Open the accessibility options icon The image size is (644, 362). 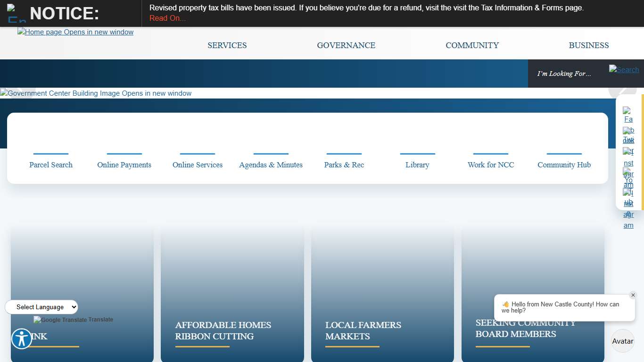[x=21, y=338]
